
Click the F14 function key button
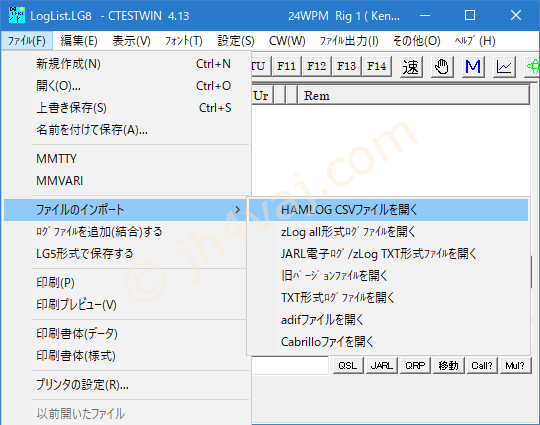(376, 66)
